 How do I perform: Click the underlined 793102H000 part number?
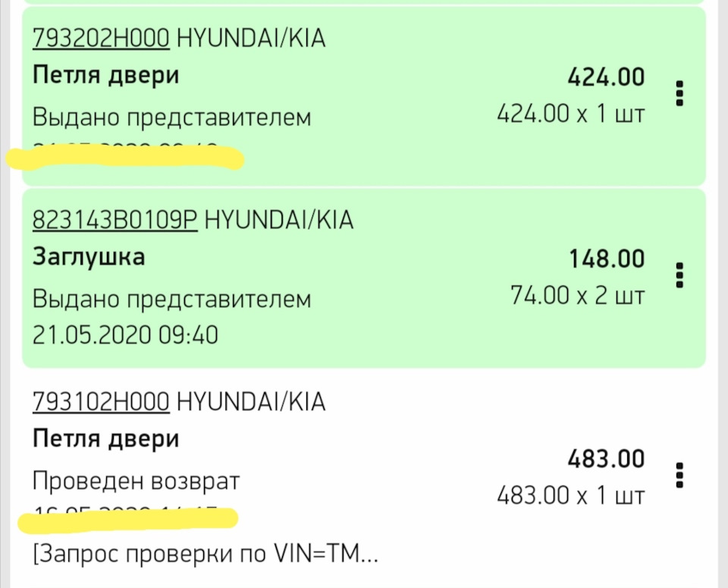(99, 401)
